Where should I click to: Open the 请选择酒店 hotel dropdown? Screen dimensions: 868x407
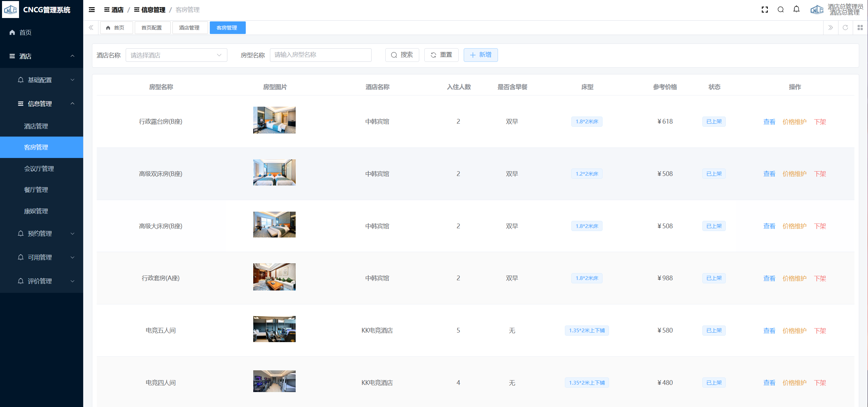click(x=176, y=55)
